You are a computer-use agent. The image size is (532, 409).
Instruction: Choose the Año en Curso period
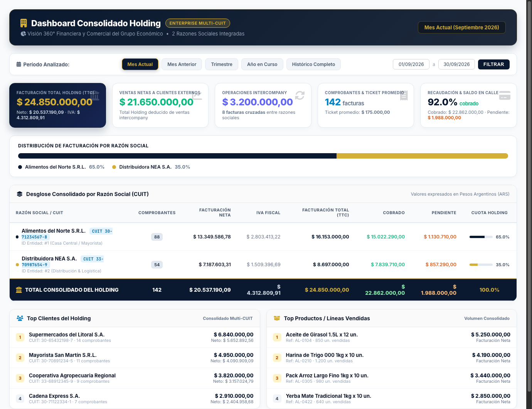(262, 64)
